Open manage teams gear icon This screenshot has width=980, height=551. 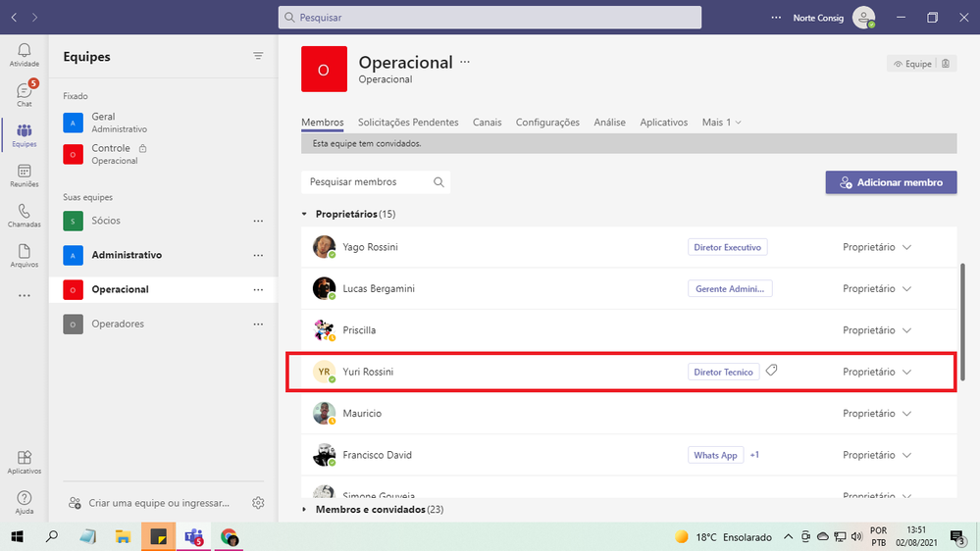pos(258,503)
